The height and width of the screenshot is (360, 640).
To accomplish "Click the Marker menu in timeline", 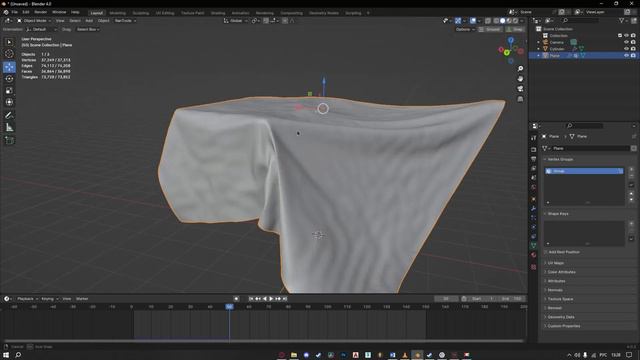I will (x=82, y=299).
